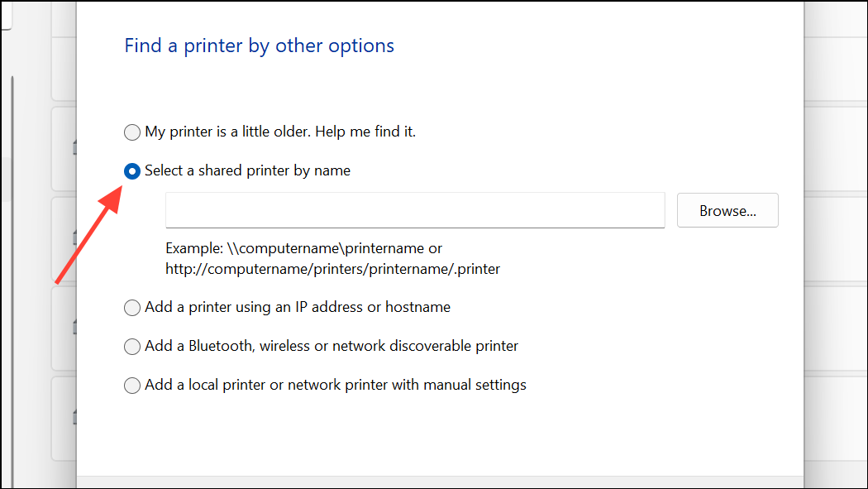Click the background settings panel right of the dialog
Image resolution: width=868 pixels, height=489 pixels.
click(835, 243)
